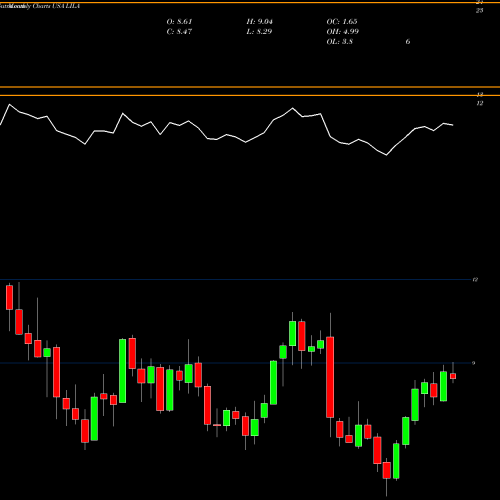Click the 'OC: 1.65' value
This screenshot has width=500, height=500.
(x=342, y=22)
